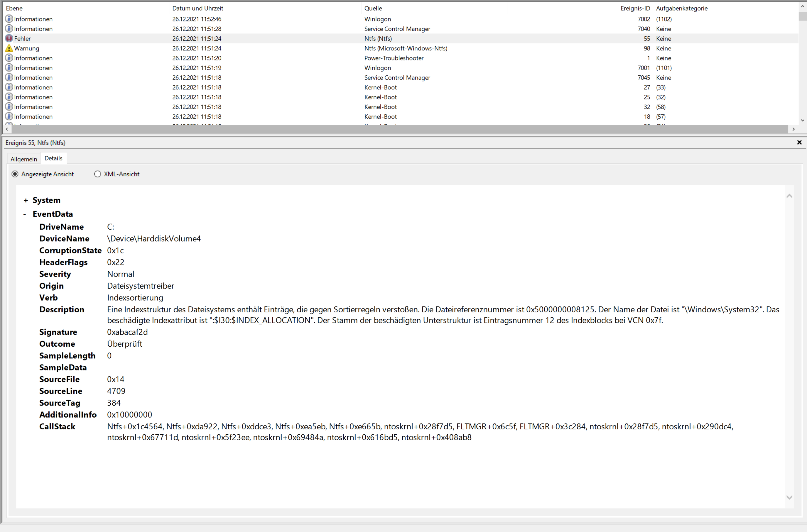Select the Angezeigte Ansicht radio button
This screenshot has height=532, width=807.
pos(15,174)
